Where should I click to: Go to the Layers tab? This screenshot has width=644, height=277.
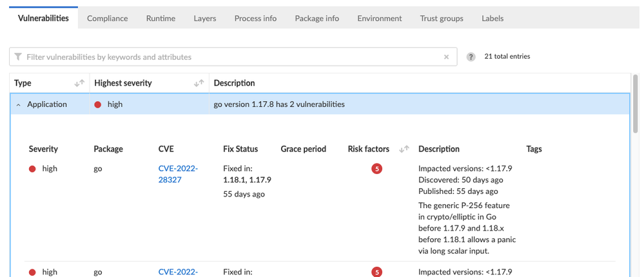point(205,18)
